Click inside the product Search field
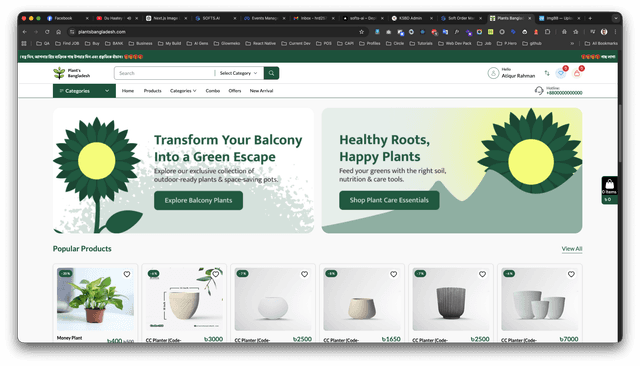640x366 pixels. [x=164, y=73]
